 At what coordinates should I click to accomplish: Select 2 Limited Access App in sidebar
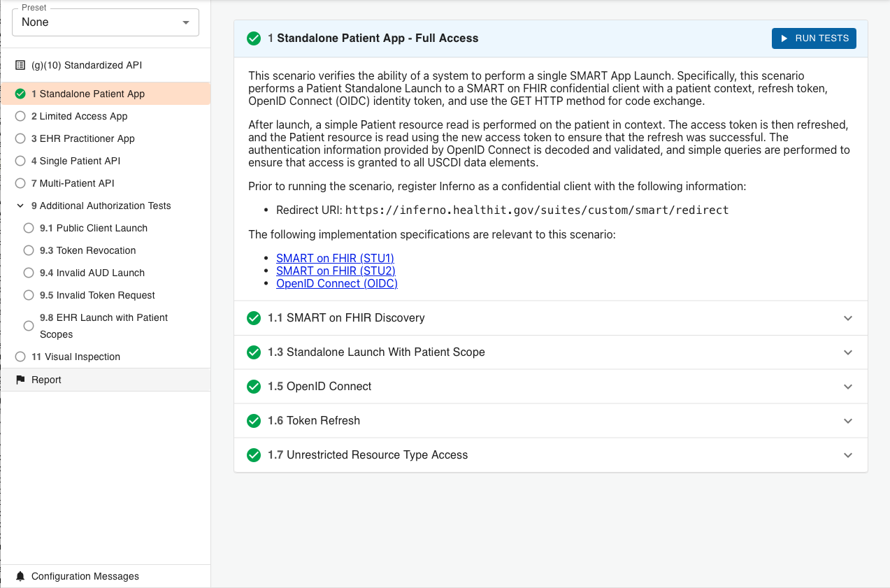(x=105, y=116)
